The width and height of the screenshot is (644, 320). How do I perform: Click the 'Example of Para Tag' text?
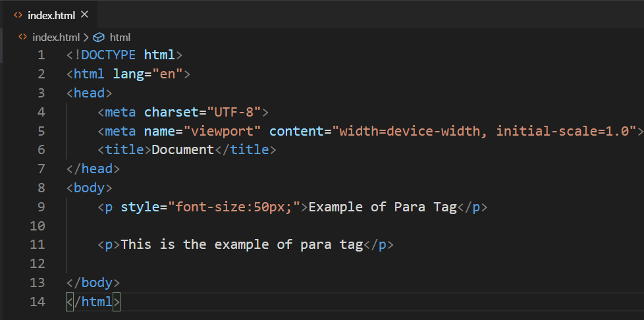(382, 207)
